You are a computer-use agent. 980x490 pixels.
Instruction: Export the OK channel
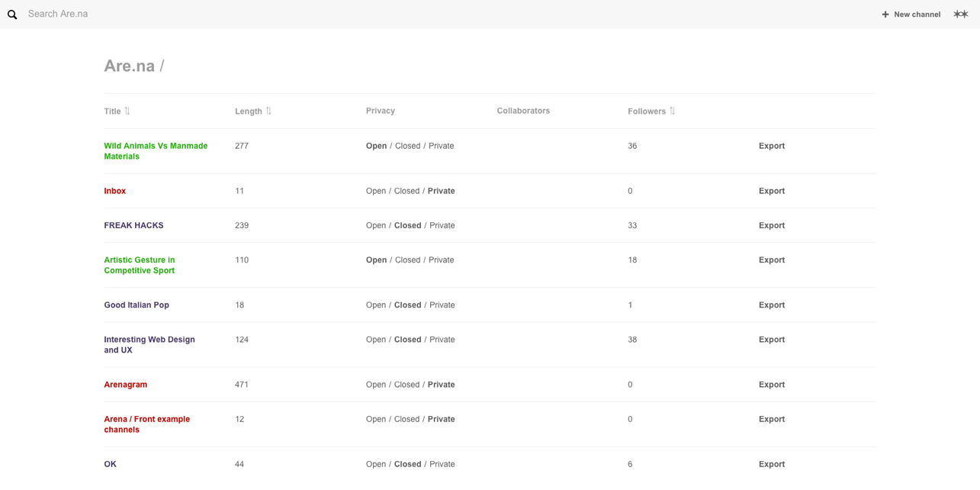(x=772, y=464)
